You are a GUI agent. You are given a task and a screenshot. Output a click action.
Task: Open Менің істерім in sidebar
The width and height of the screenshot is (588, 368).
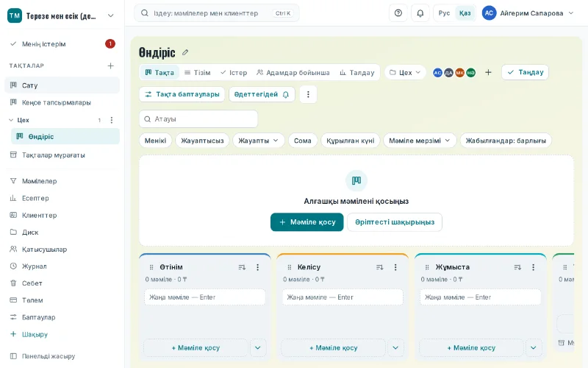point(62,44)
